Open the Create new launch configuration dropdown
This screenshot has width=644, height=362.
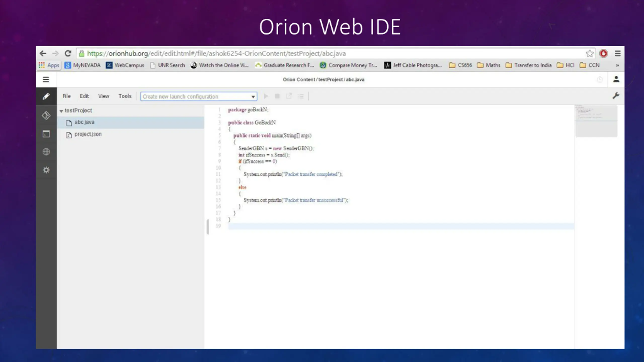click(x=199, y=97)
